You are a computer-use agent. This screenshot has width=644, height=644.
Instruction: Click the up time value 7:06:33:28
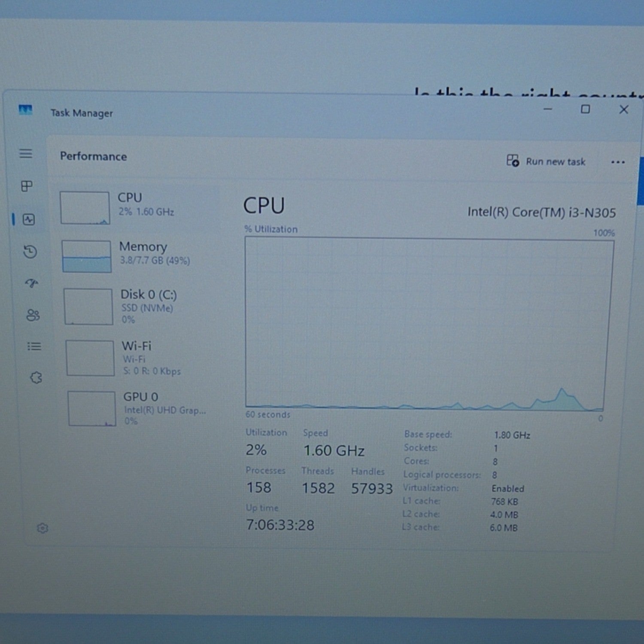(x=280, y=525)
